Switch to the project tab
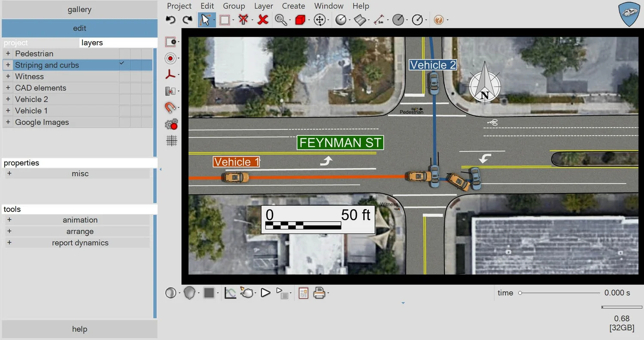This screenshot has height=340, width=644. tap(16, 43)
